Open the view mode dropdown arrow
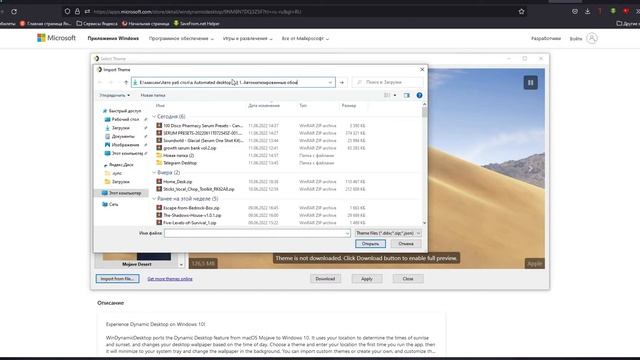 [x=395, y=95]
